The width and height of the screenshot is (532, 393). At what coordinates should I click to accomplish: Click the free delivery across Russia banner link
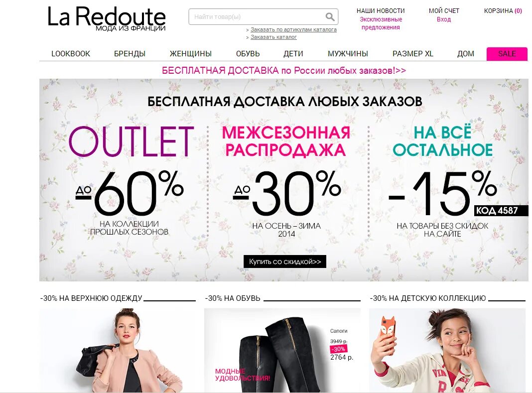[284, 71]
